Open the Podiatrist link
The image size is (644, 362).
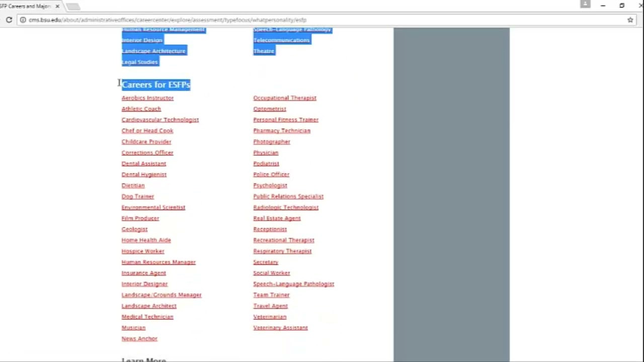[x=266, y=163]
